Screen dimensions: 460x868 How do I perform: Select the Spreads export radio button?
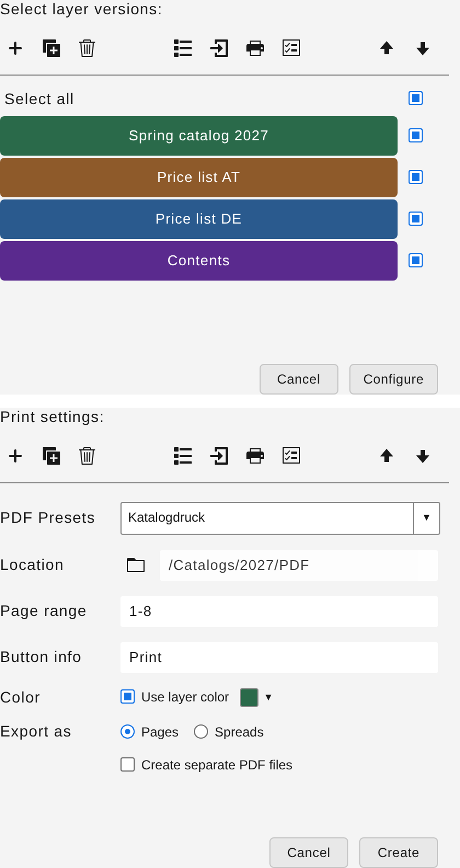pos(201,732)
